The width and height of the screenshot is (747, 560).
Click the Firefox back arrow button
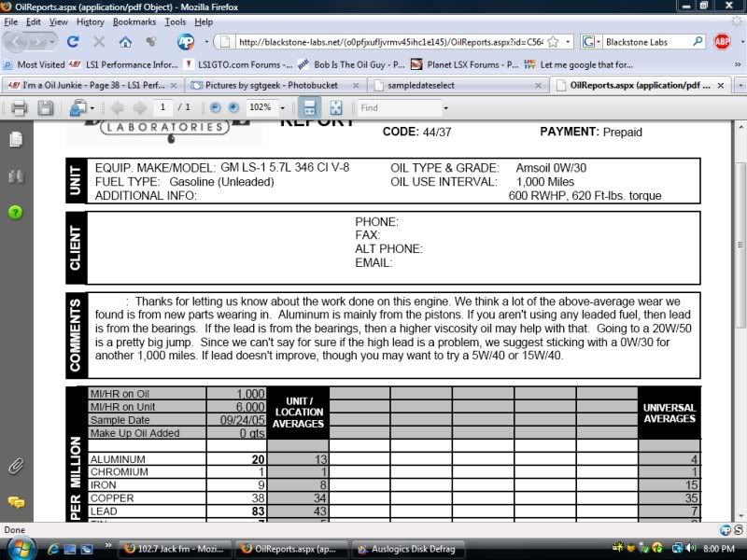click(x=16, y=42)
